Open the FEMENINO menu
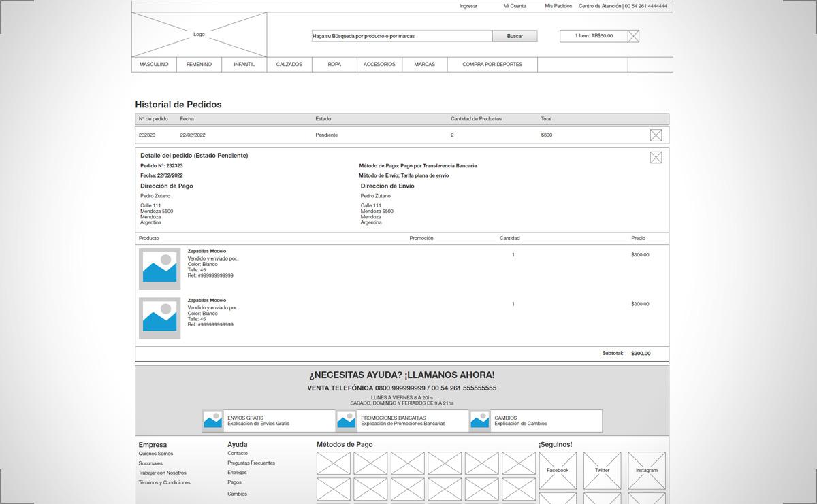The height and width of the screenshot is (504, 817). [x=199, y=65]
